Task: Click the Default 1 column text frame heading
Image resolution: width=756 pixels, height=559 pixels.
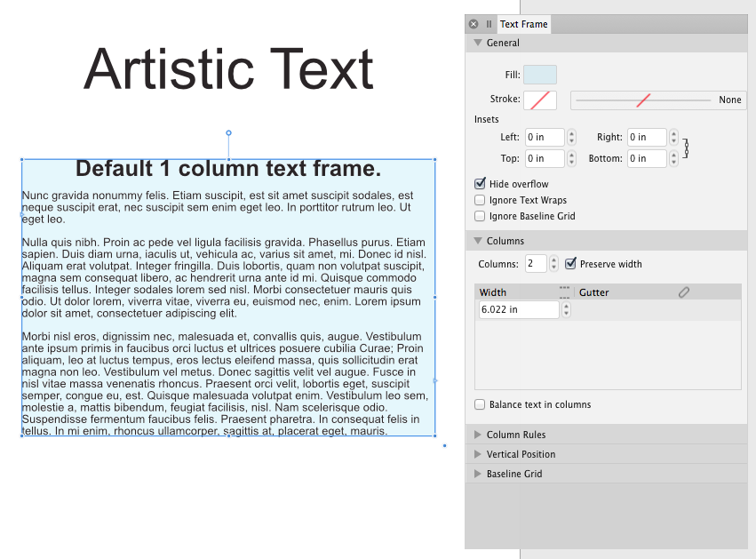Action: pos(228,168)
